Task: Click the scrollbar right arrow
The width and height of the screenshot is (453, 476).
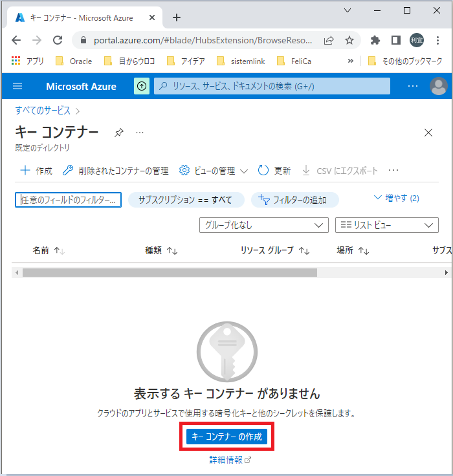Action: pyautogui.click(x=446, y=273)
